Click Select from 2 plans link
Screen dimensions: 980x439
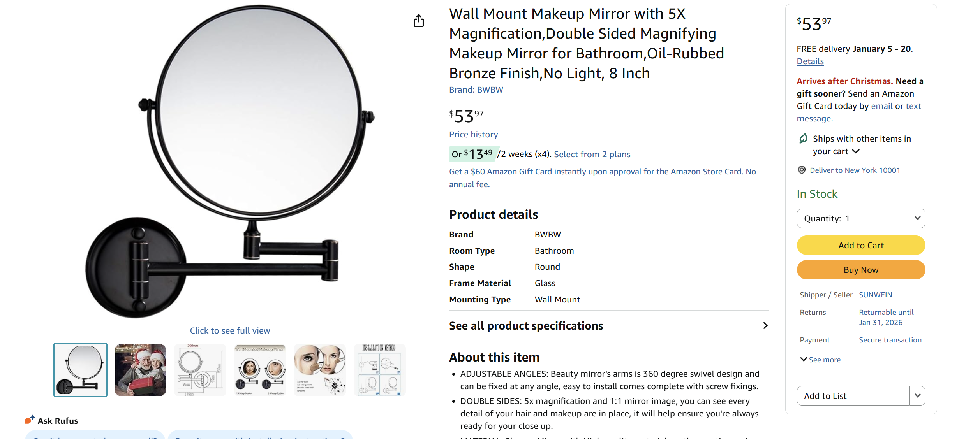(592, 155)
